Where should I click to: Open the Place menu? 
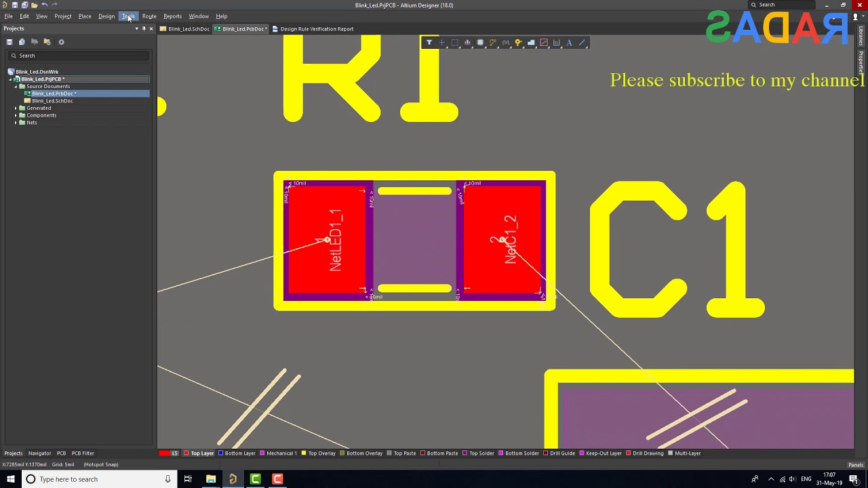point(85,16)
